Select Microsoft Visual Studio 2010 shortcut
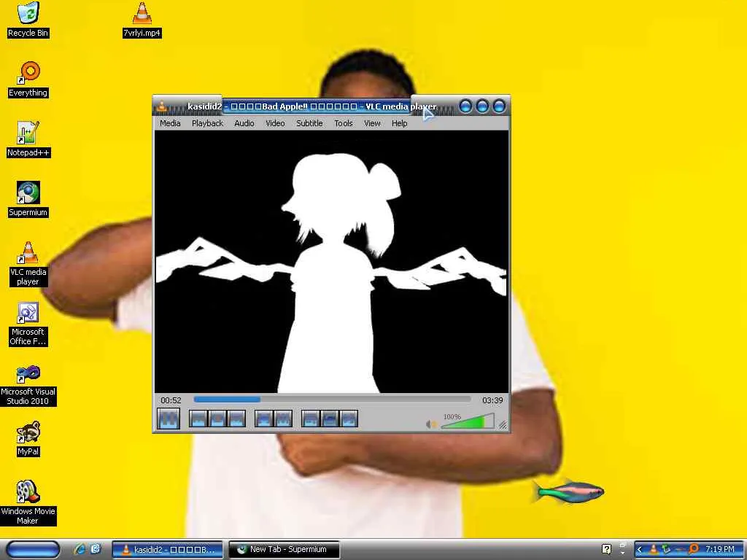747x560 pixels. click(x=28, y=384)
